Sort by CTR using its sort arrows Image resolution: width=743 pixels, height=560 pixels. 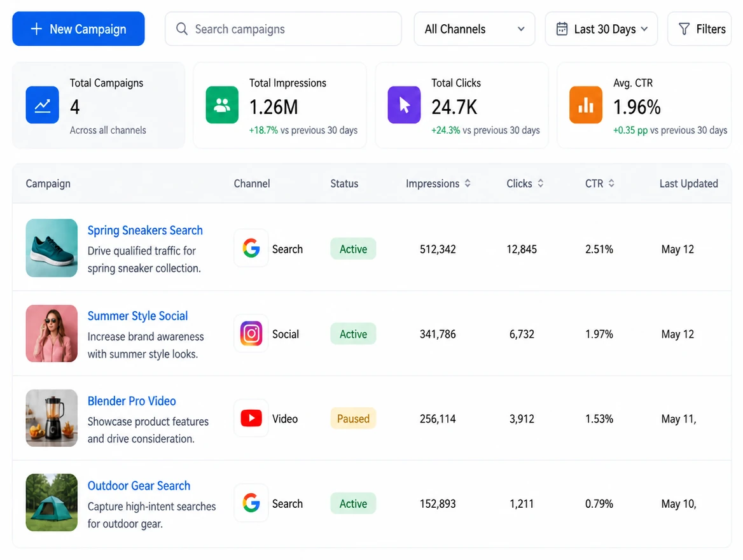(611, 183)
